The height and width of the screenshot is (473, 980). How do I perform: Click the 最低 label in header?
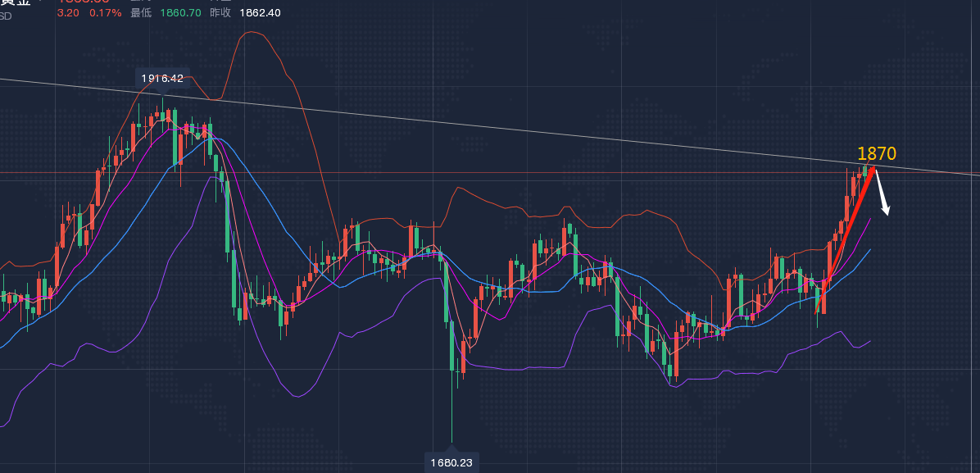pyautogui.click(x=141, y=12)
